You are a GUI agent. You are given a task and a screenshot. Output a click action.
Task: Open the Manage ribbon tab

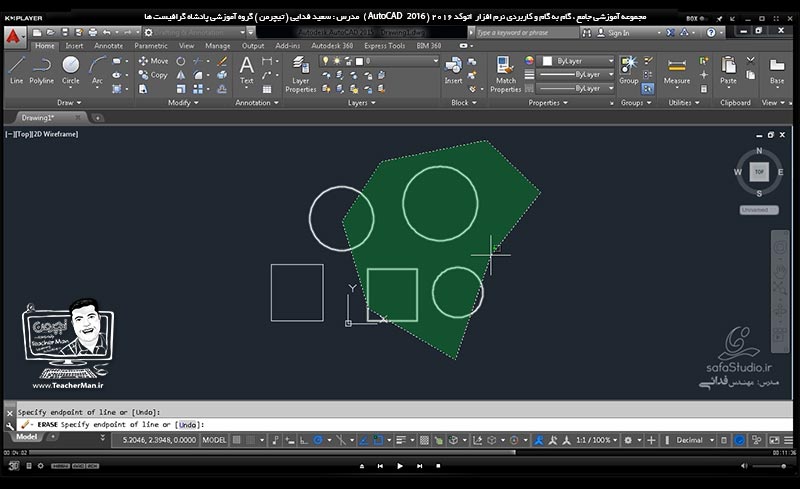click(x=217, y=45)
